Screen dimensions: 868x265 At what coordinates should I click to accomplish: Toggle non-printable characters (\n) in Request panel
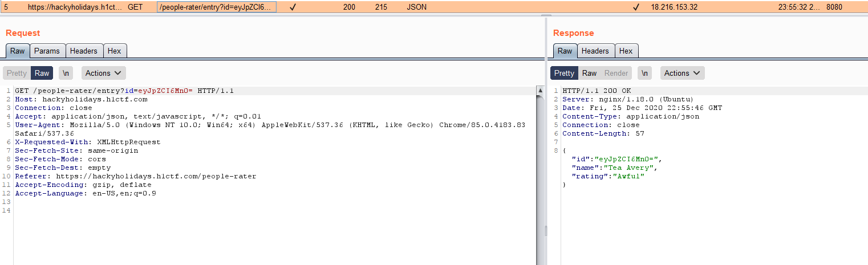(67, 73)
